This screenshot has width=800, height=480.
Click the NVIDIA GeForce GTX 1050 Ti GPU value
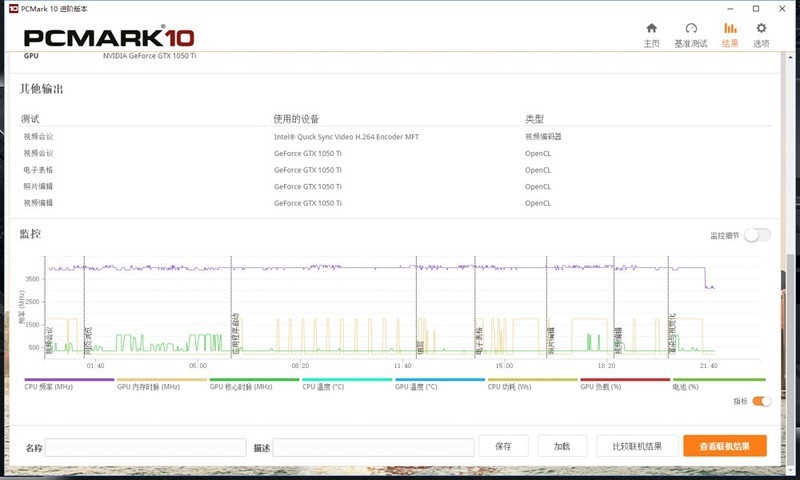coord(149,56)
